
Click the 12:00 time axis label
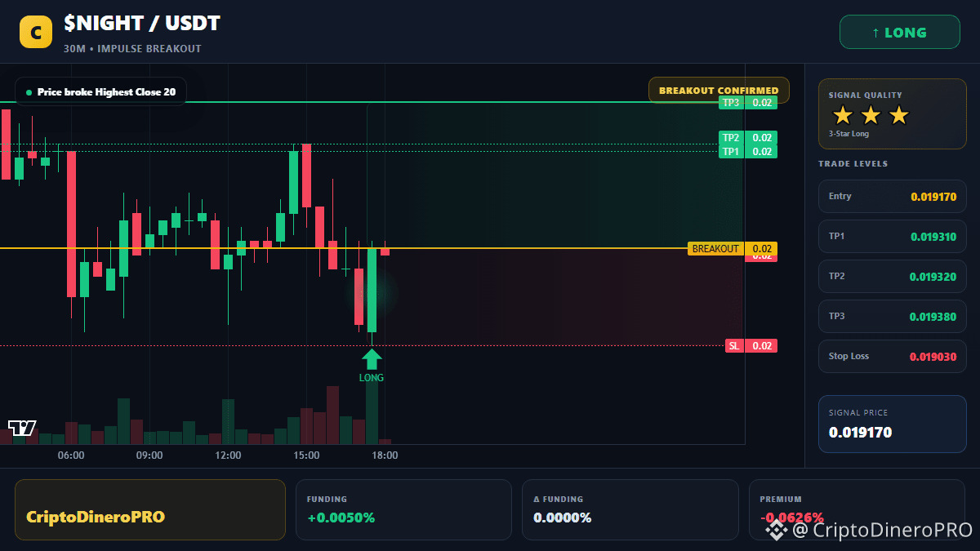[228, 455]
